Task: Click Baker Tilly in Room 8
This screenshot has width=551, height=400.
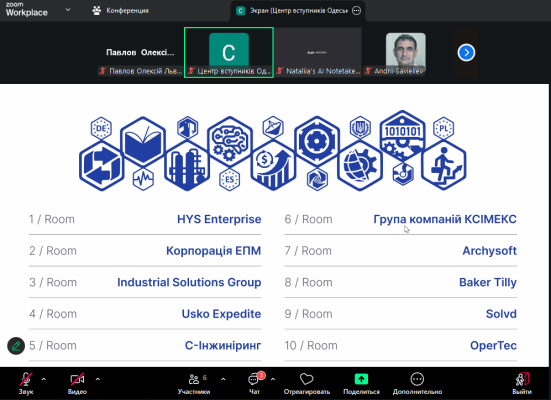Action: pos(488,283)
